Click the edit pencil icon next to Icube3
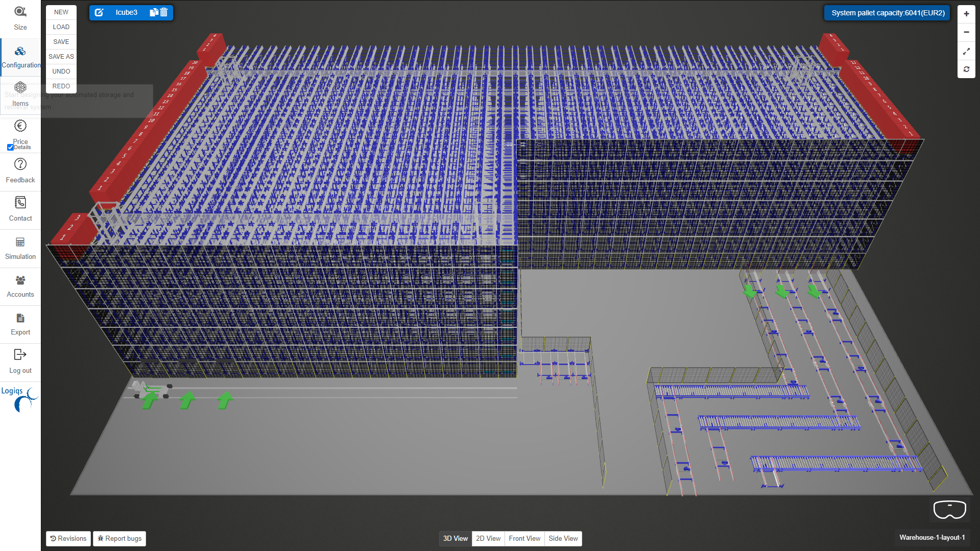The width and height of the screenshot is (980, 551). [99, 12]
